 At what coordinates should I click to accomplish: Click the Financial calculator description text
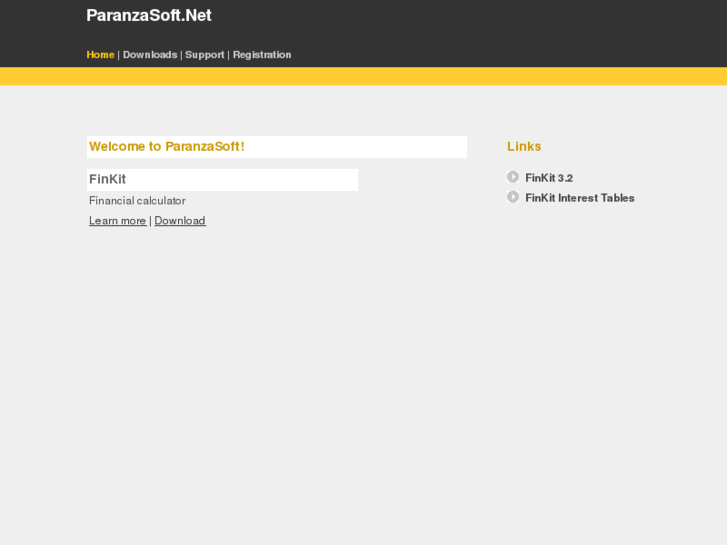(x=137, y=201)
